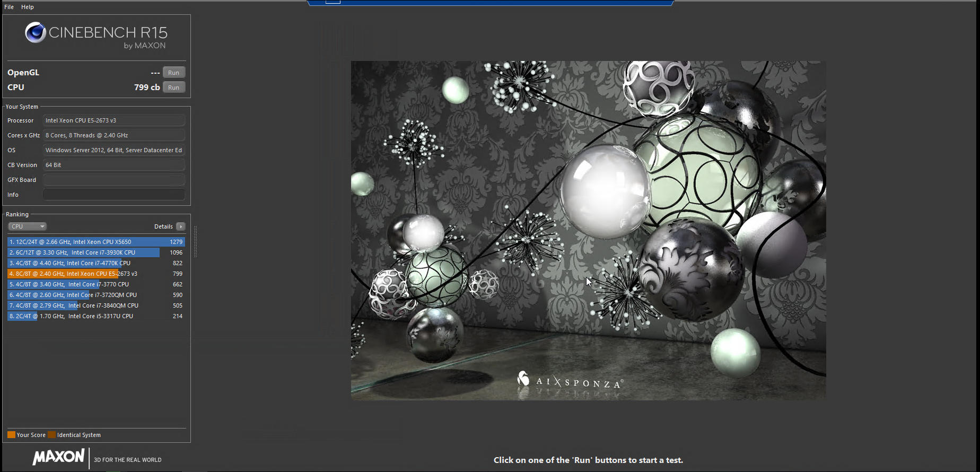Click the CB Version field
The width and height of the screenshot is (980, 472).
tap(114, 165)
